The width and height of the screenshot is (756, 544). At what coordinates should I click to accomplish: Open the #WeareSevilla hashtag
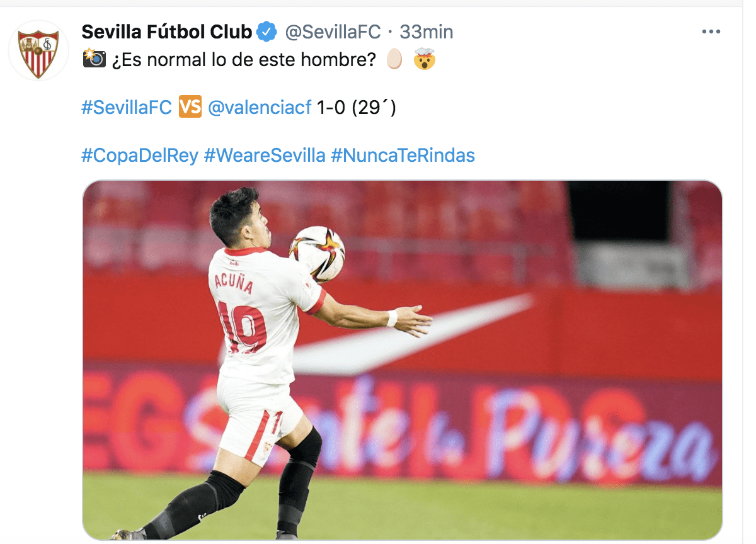coord(265,156)
